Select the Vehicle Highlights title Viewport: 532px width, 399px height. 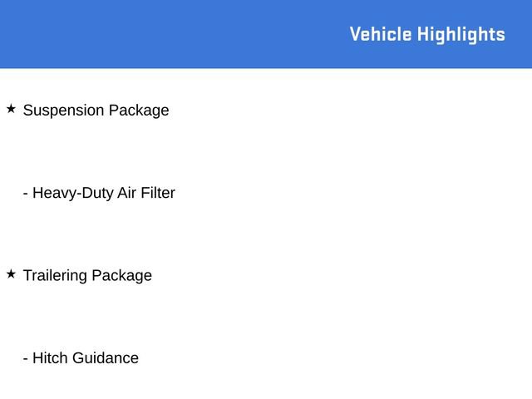pos(426,34)
